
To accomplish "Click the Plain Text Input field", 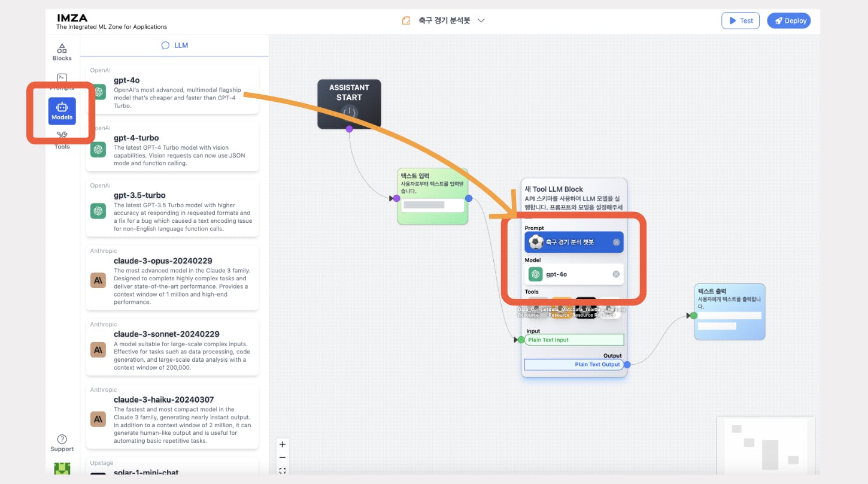I will coord(574,340).
